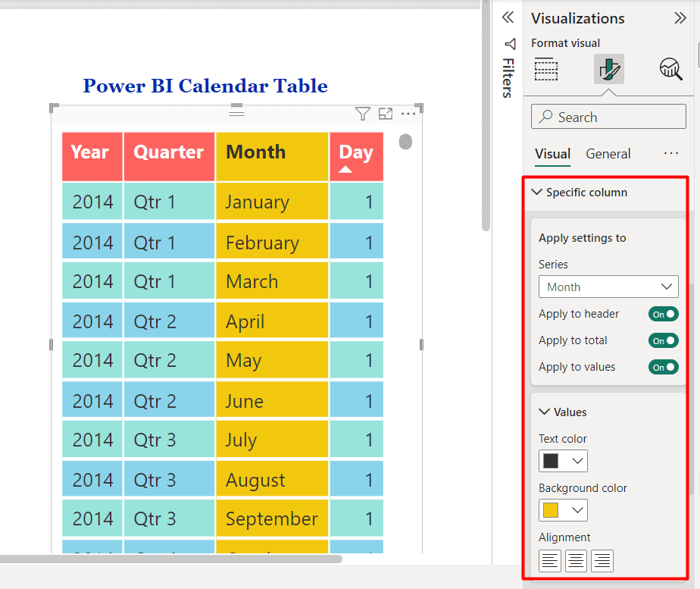Click the yellow Background color swatch
This screenshot has width=700, height=589.
click(x=551, y=510)
